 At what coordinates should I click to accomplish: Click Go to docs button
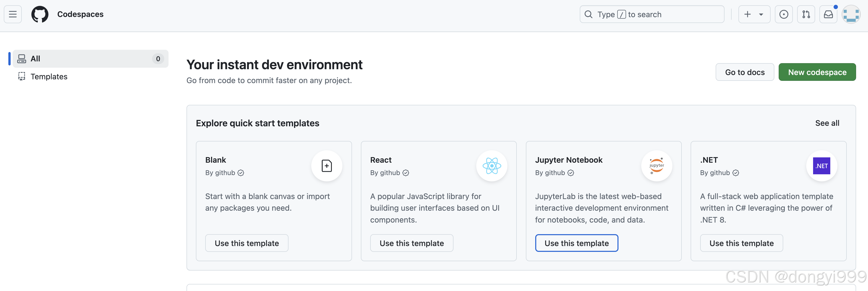click(745, 72)
